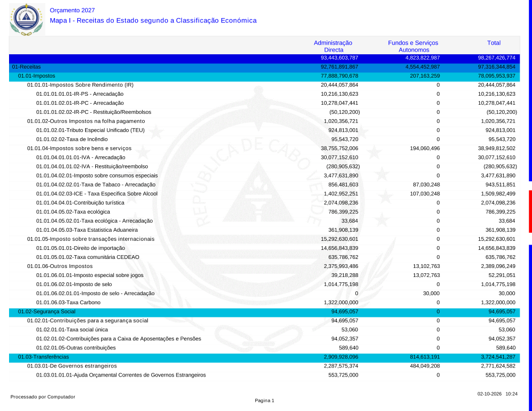This screenshot has height=411, width=532.
Task: Click the "Total" column header
Action: click(494, 43)
